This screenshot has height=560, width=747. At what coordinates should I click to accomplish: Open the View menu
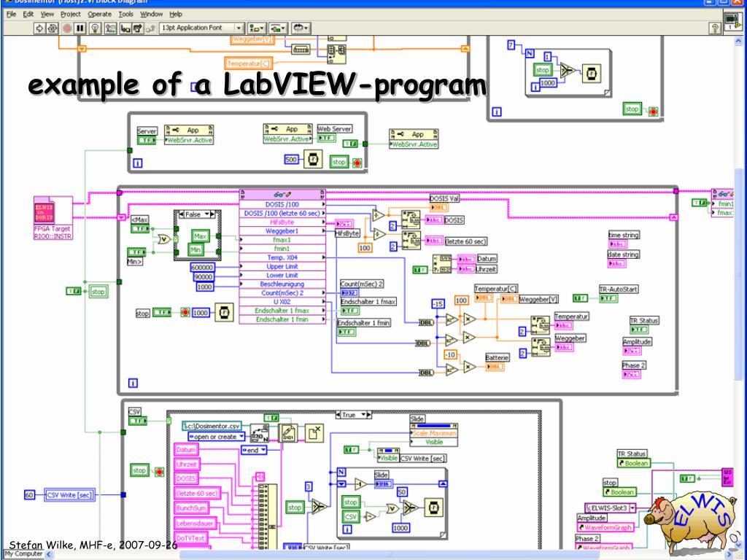(x=47, y=15)
